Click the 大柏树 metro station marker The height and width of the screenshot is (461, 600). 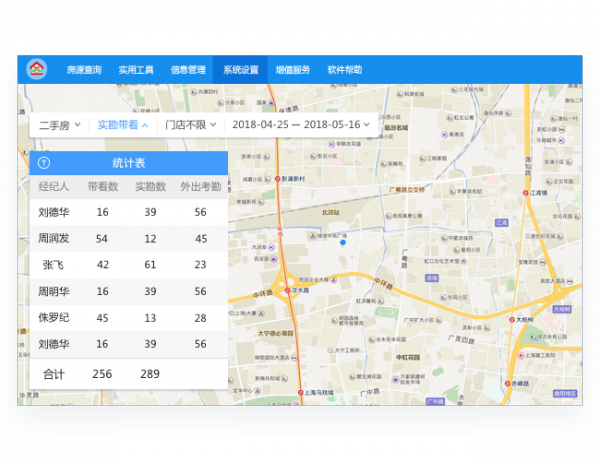[510, 320]
